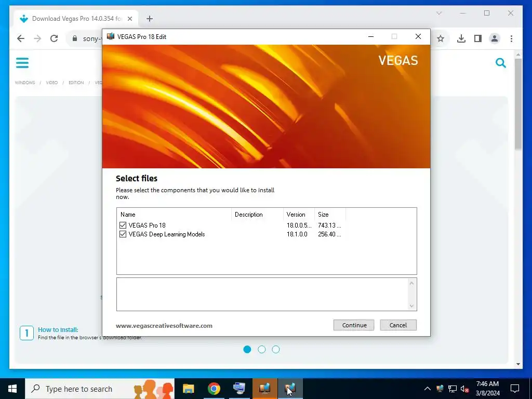The image size is (532, 399).
Task: Reload the page in Chrome
Action: [x=54, y=38]
